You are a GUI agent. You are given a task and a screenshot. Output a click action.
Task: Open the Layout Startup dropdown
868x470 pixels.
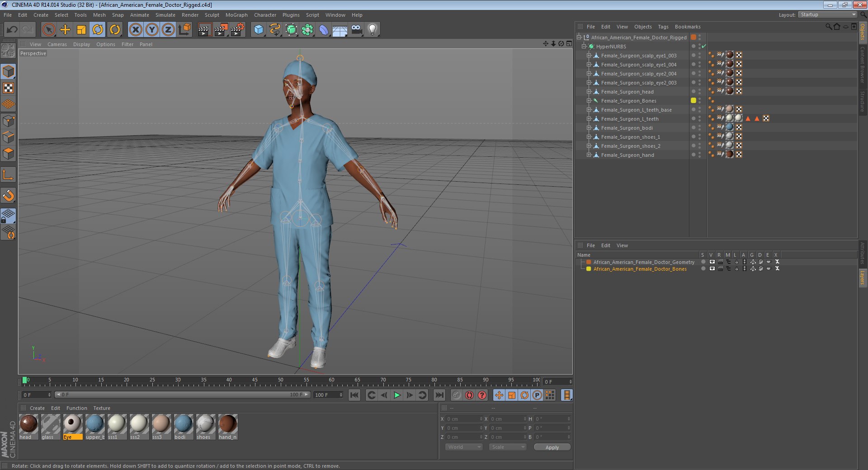(828, 14)
